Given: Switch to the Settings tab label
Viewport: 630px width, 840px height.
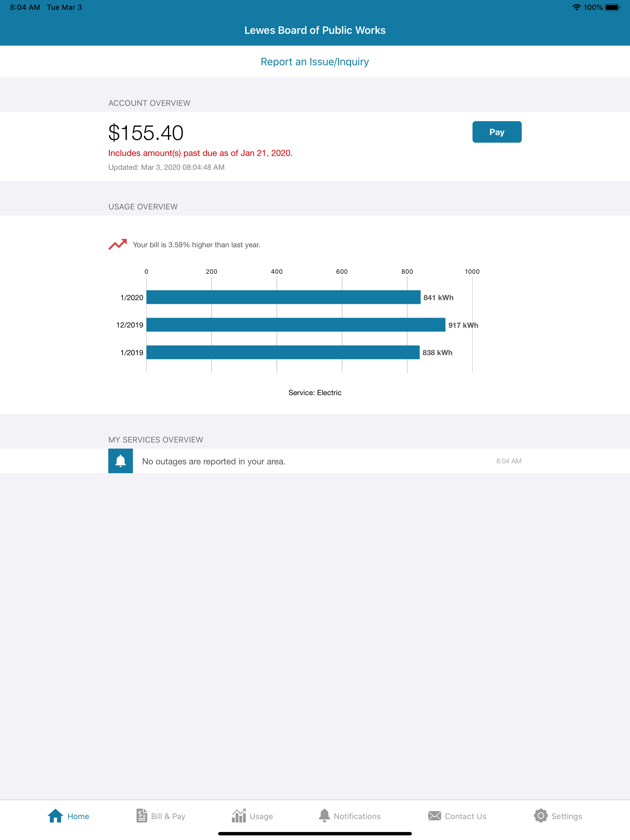Looking at the screenshot, I should [567, 816].
